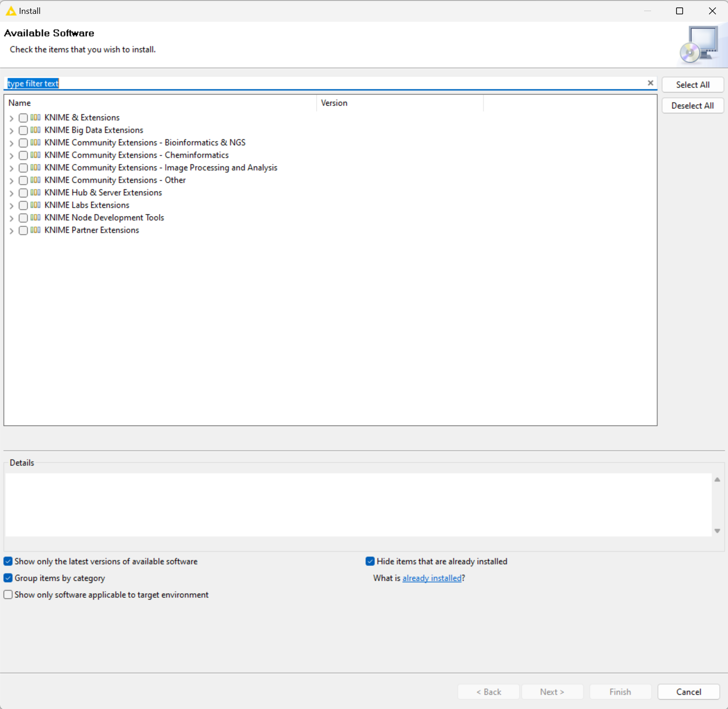Check the Bioinformatics & NGS checkbox
The height and width of the screenshot is (709, 728).
(x=23, y=143)
